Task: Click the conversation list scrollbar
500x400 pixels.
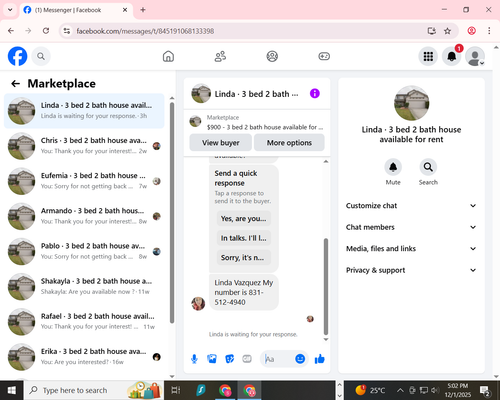Action: 172,213
